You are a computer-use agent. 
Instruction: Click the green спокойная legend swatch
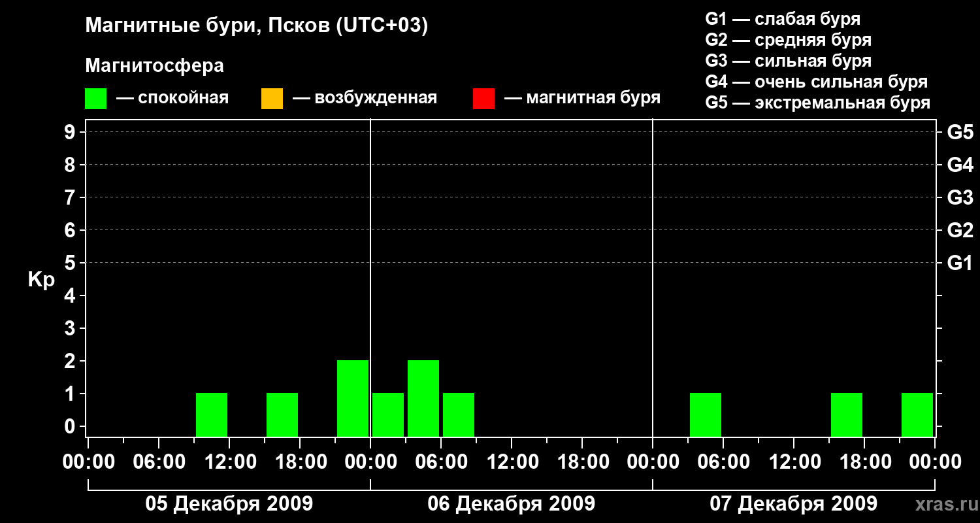tap(96, 99)
